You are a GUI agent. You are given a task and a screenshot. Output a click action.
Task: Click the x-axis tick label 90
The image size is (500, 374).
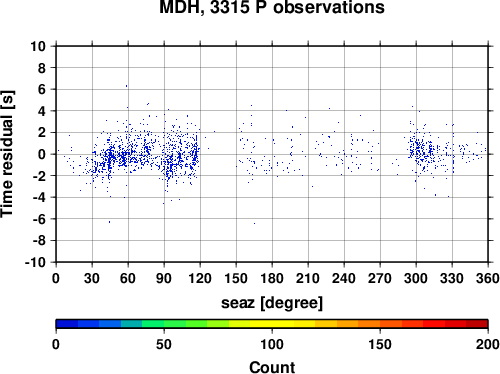[x=164, y=278]
